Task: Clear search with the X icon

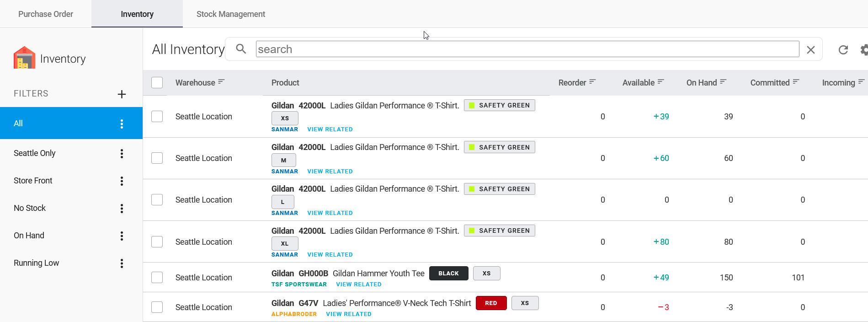Action: (810, 50)
